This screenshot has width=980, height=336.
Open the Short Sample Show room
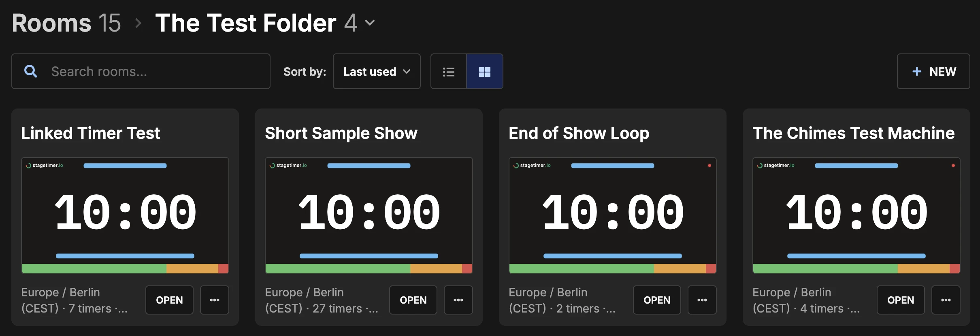(413, 300)
